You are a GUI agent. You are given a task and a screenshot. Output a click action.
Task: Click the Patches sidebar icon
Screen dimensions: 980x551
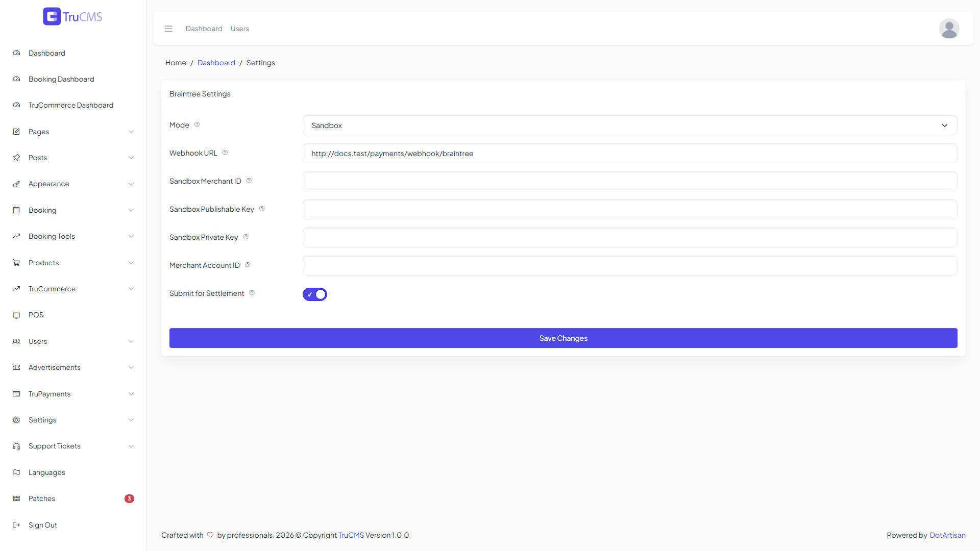tap(16, 498)
